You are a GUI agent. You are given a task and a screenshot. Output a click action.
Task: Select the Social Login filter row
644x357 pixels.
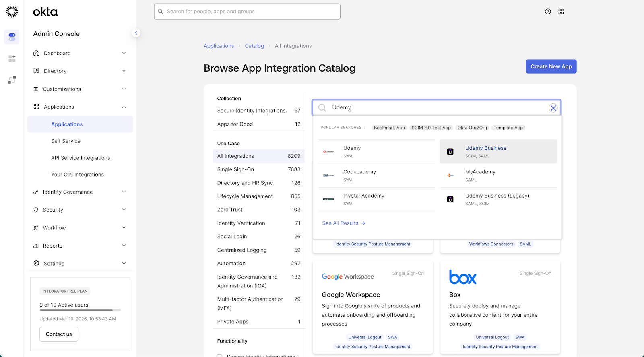[x=259, y=237]
